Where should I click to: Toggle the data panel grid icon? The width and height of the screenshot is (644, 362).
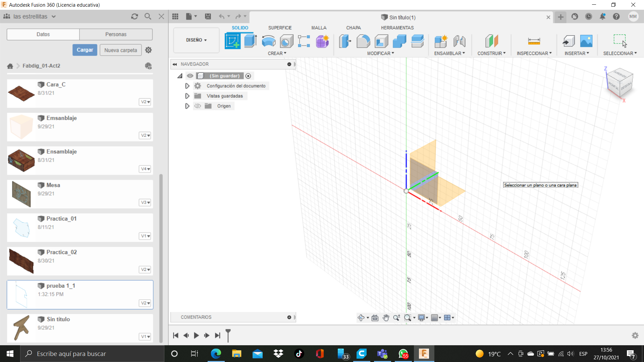point(175,16)
